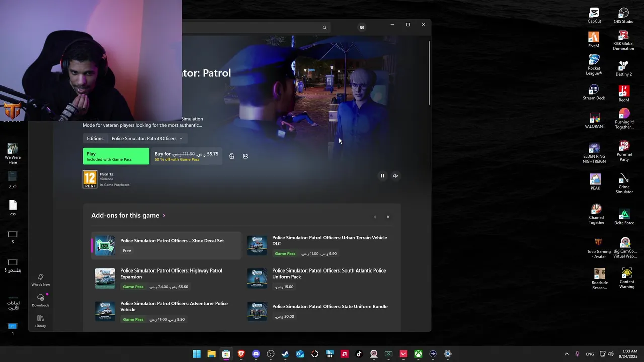Pause the trailer video
This screenshot has width=644, height=362.
pyautogui.click(x=382, y=176)
